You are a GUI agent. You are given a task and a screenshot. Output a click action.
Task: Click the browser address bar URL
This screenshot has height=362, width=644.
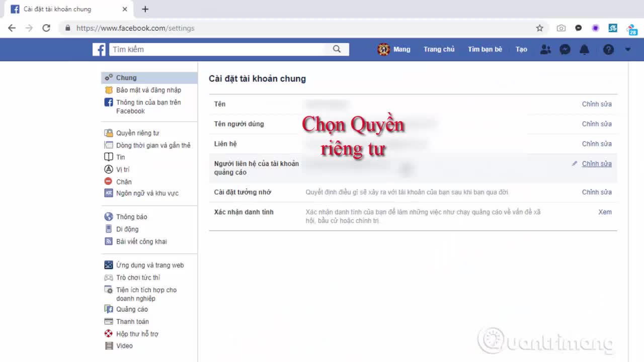click(135, 28)
